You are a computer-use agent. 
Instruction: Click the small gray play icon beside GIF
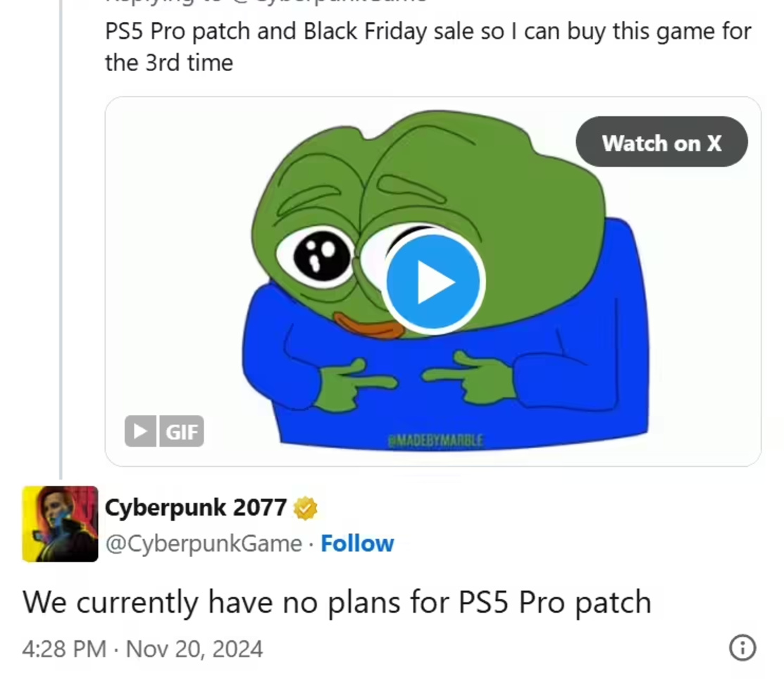(x=140, y=431)
